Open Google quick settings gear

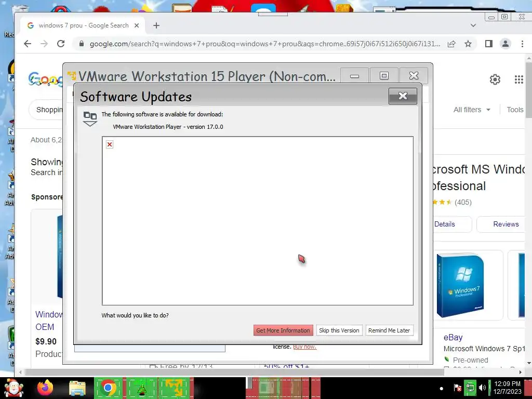[x=495, y=79]
